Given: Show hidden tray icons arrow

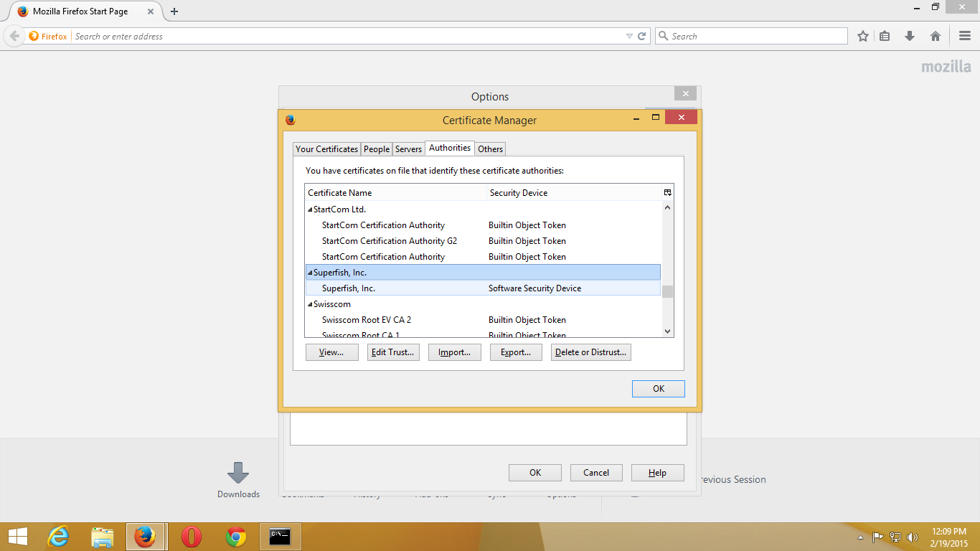Looking at the screenshot, I should point(861,537).
